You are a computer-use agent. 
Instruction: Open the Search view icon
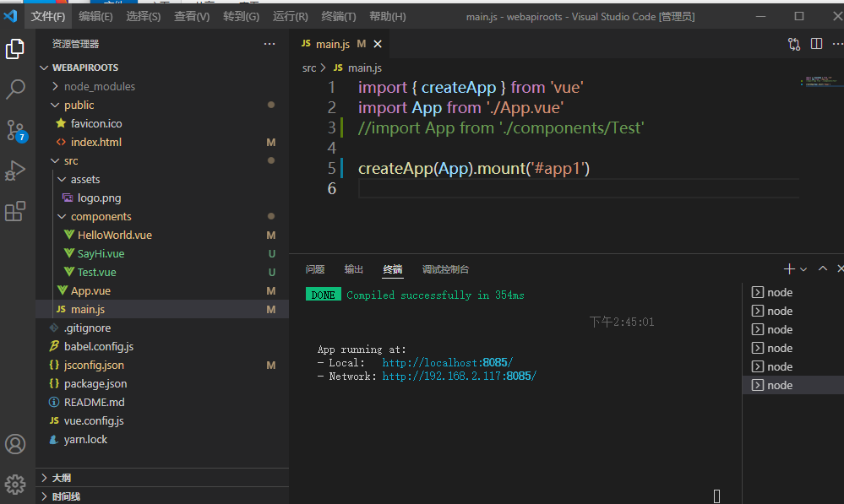(15, 89)
